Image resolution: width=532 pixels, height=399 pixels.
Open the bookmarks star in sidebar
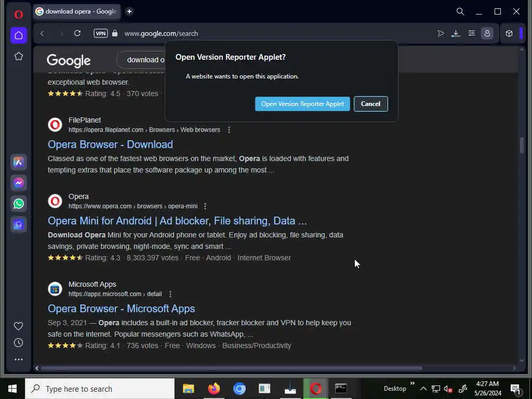(x=18, y=56)
